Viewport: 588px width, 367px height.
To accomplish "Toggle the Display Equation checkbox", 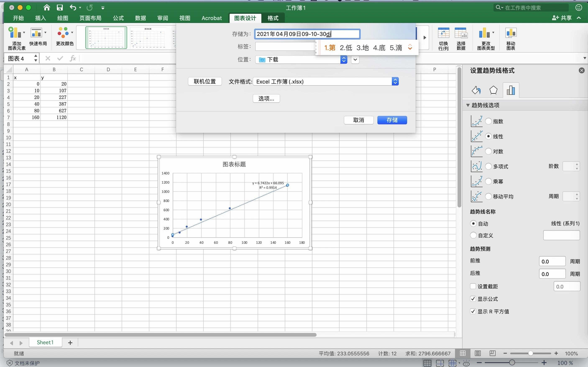I will pyautogui.click(x=473, y=299).
